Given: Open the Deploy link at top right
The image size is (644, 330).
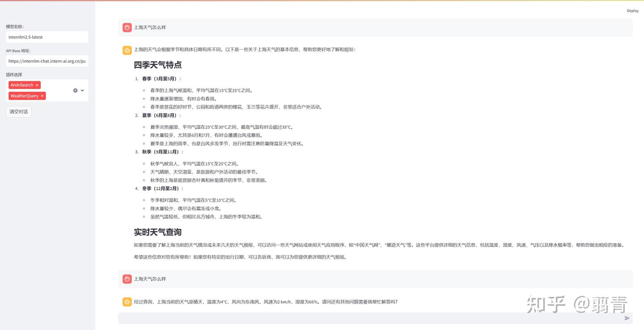Looking at the screenshot, I should [x=632, y=10].
